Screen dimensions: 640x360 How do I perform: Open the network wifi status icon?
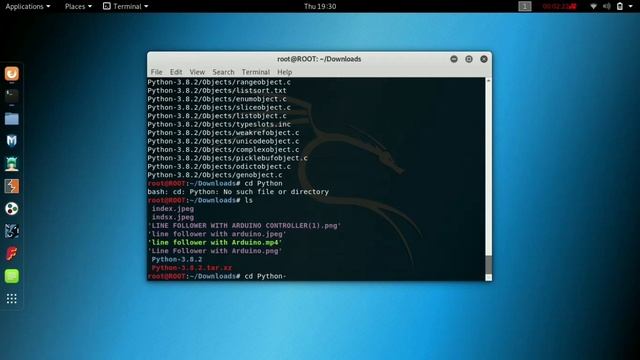click(593, 6)
